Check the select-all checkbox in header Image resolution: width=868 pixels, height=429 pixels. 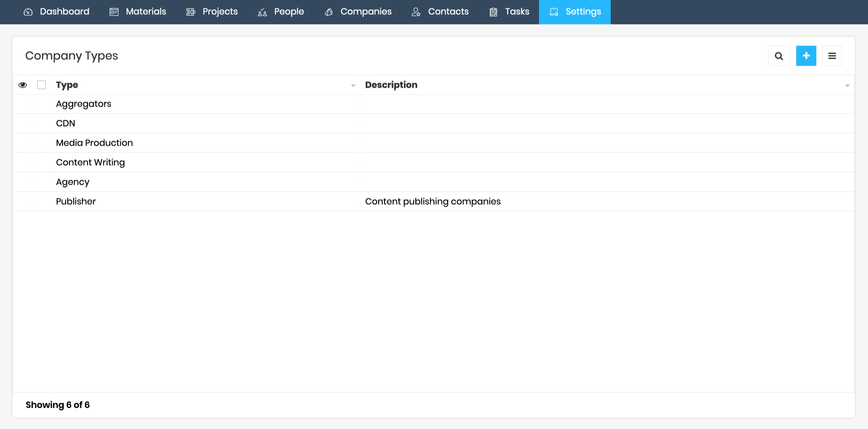(42, 85)
